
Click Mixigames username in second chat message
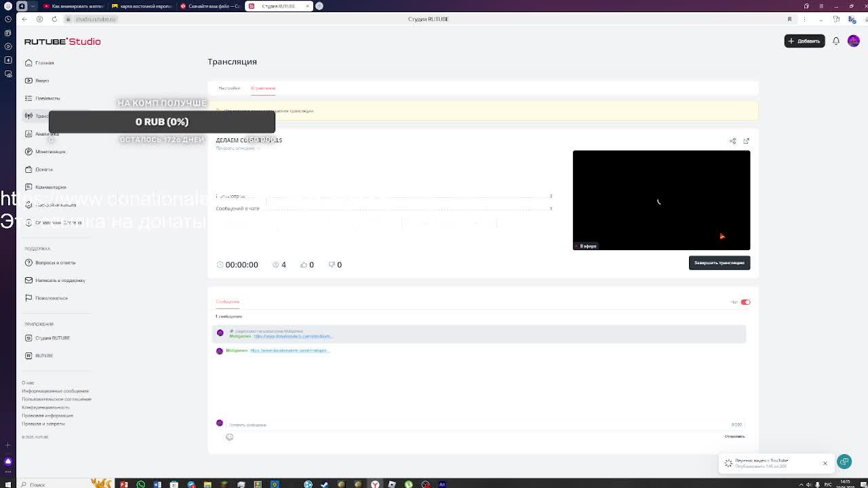coord(237,350)
